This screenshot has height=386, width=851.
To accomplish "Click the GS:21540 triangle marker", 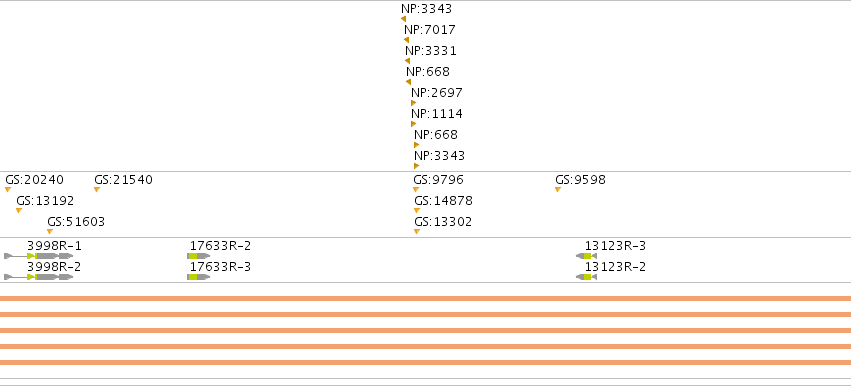I will pyautogui.click(x=97, y=189).
